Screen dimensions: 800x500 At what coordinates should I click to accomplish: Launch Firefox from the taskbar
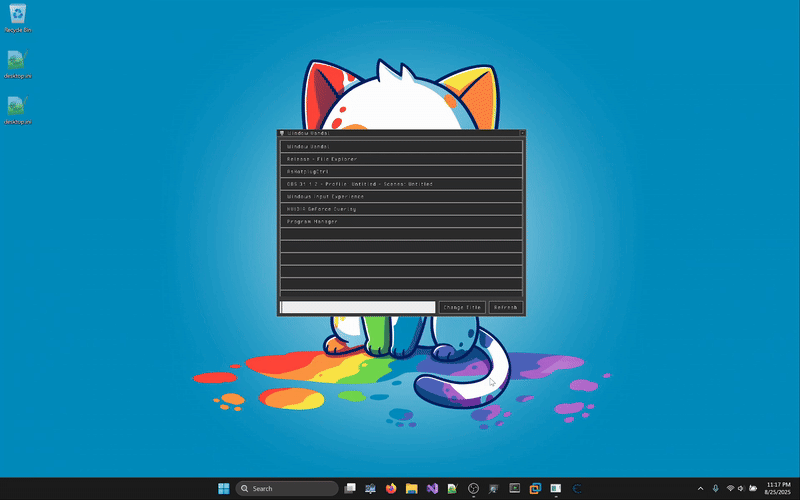pyautogui.click(x=391, y=488)
